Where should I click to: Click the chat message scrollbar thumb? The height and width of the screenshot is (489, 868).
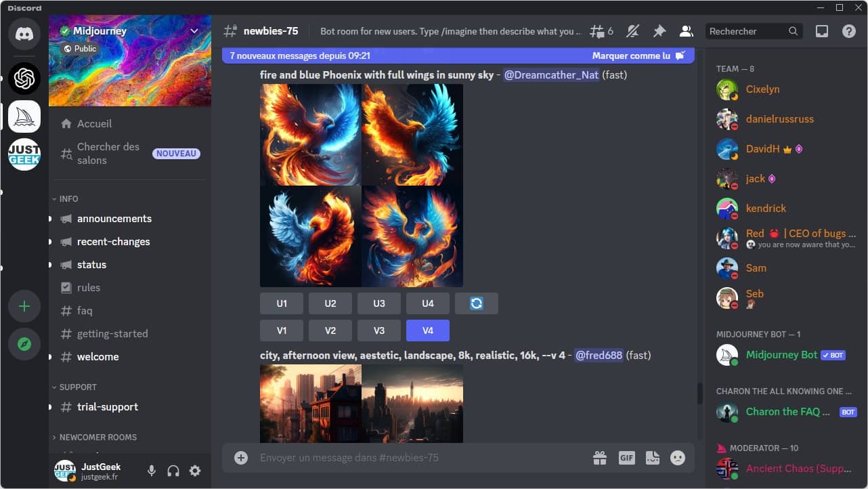(701, 393)
